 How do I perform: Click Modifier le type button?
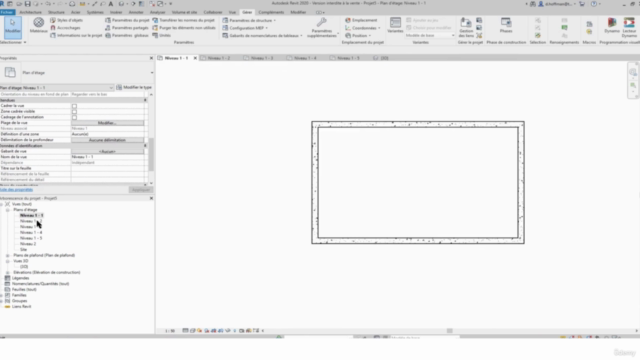(134, 87)
